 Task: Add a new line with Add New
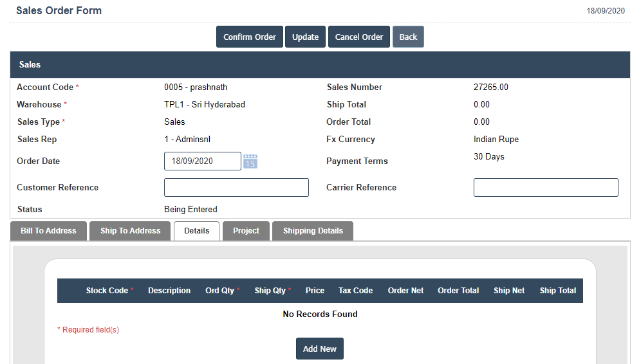pyautogui.click(x=320, y=349)
